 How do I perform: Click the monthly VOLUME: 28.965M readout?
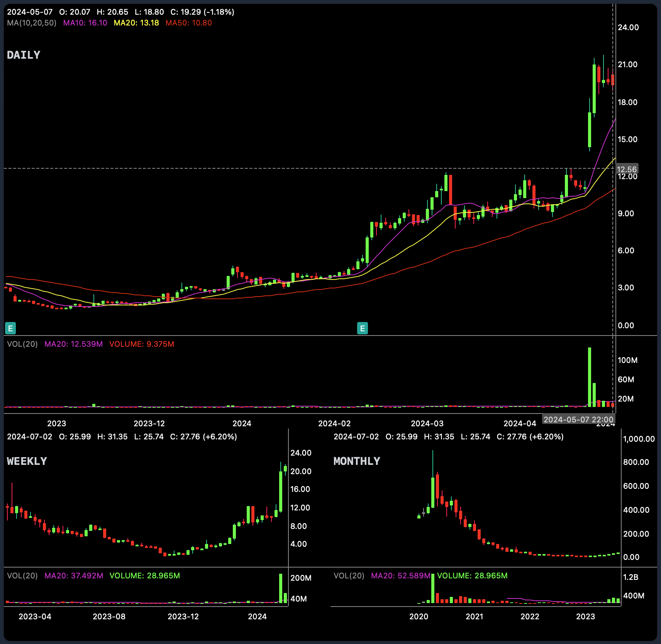472,576
